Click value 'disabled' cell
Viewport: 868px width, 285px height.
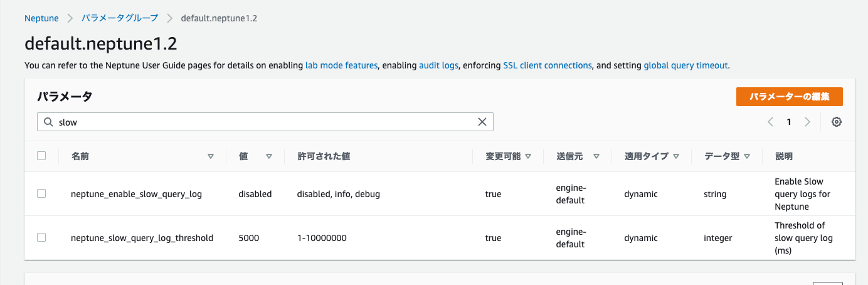[x=255, y=194]
